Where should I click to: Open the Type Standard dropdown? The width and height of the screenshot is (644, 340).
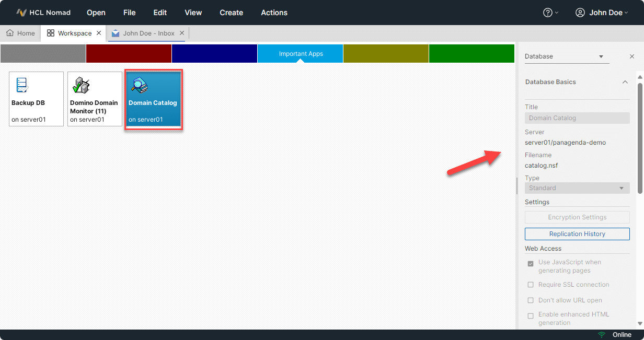[577, 188]
